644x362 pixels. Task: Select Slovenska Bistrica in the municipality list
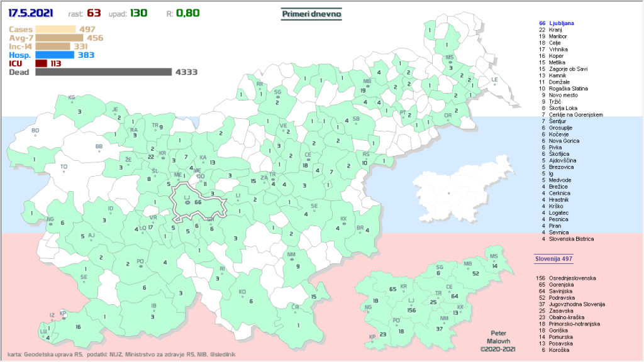click(571, 239)
